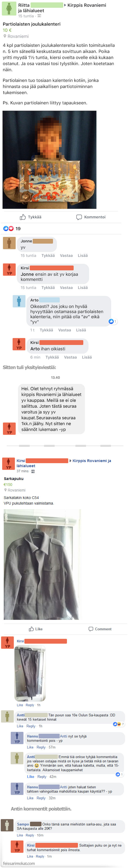The image size is (128, 868).
Task: Click the thumbs-up Tykkää icon under the calendar photo
Action: pos(23,217)
